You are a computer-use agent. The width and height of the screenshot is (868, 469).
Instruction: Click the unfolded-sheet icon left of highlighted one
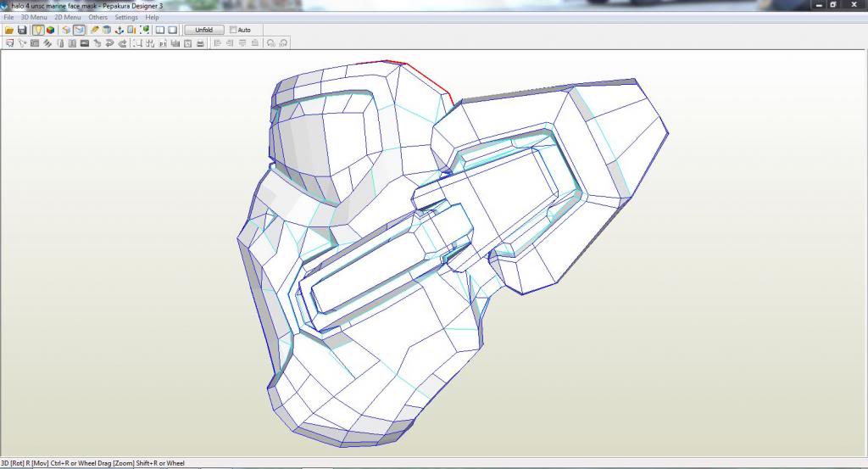click(x=66, y=30)
